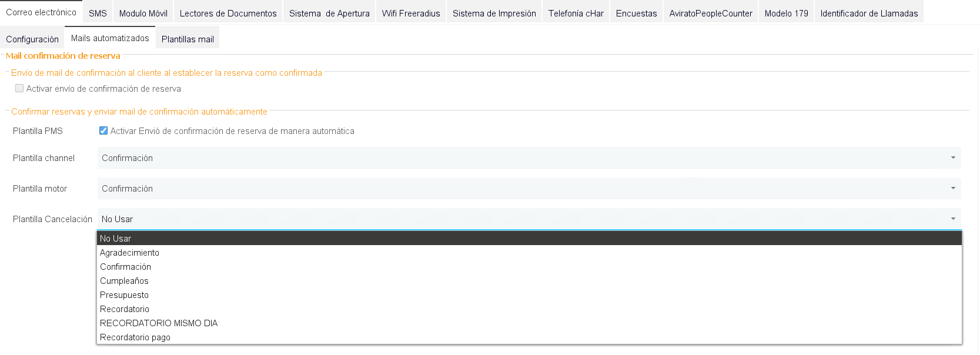Choose RECORDATORIO MISMO DIA option
The image size is (980, 355).
coord(529,323)
